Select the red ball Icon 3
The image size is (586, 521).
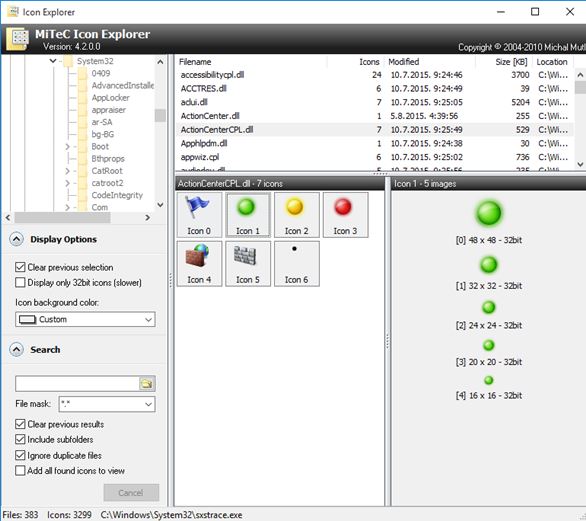pos(345,215)
